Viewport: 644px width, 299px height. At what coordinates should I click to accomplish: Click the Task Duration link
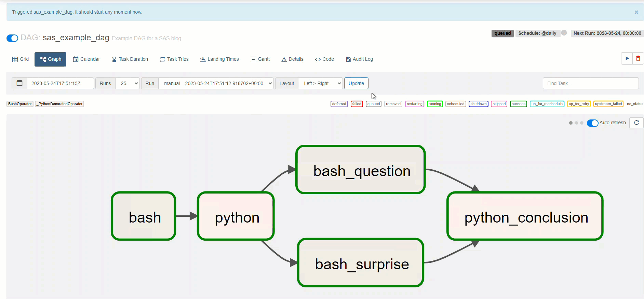tap(130, 59)
